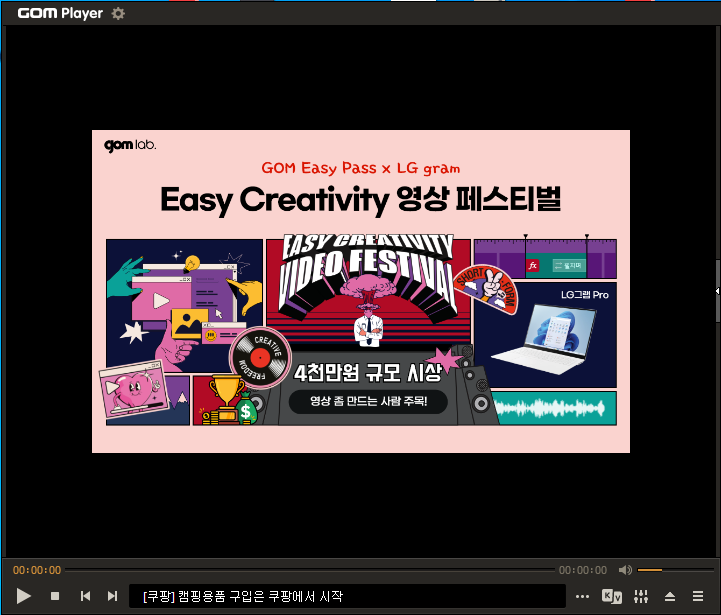Skip to the next track
Image resolution: width=721 pixels, height=615 pixels.
113,596
